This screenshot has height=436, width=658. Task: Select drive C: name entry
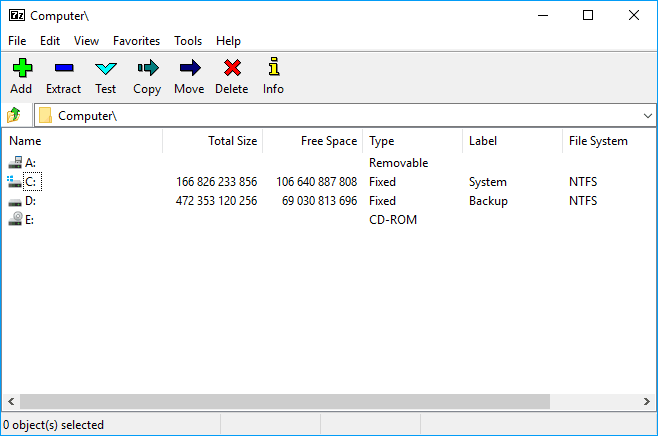tap(30, 182)
